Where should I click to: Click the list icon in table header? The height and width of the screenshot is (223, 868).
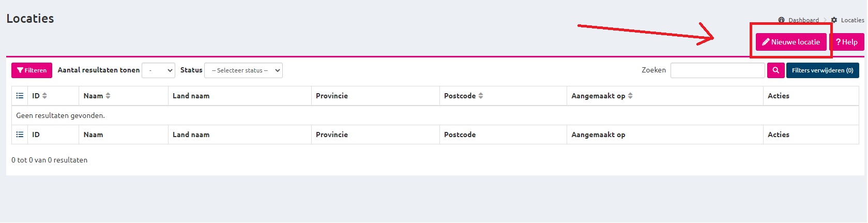(20, 96)
